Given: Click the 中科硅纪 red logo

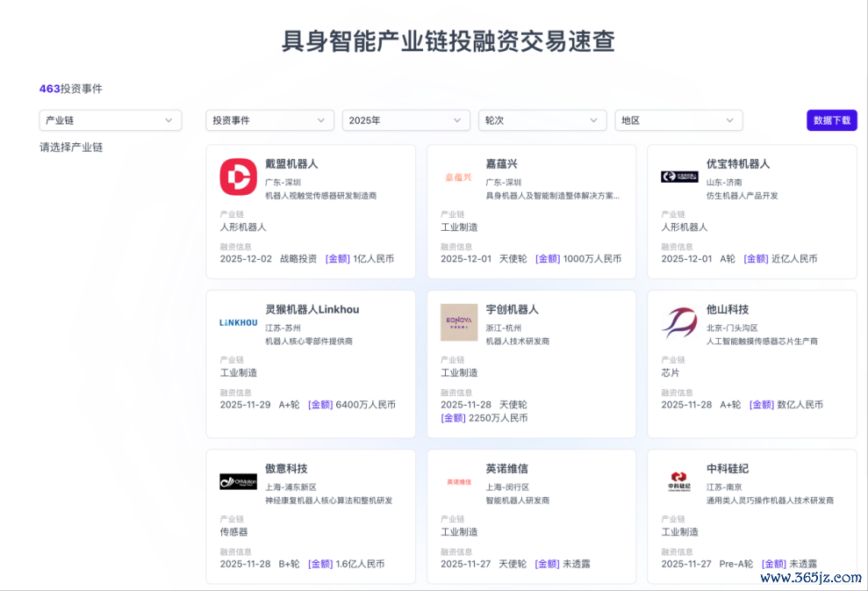Looking at the screenshot, I should (679, 481).
